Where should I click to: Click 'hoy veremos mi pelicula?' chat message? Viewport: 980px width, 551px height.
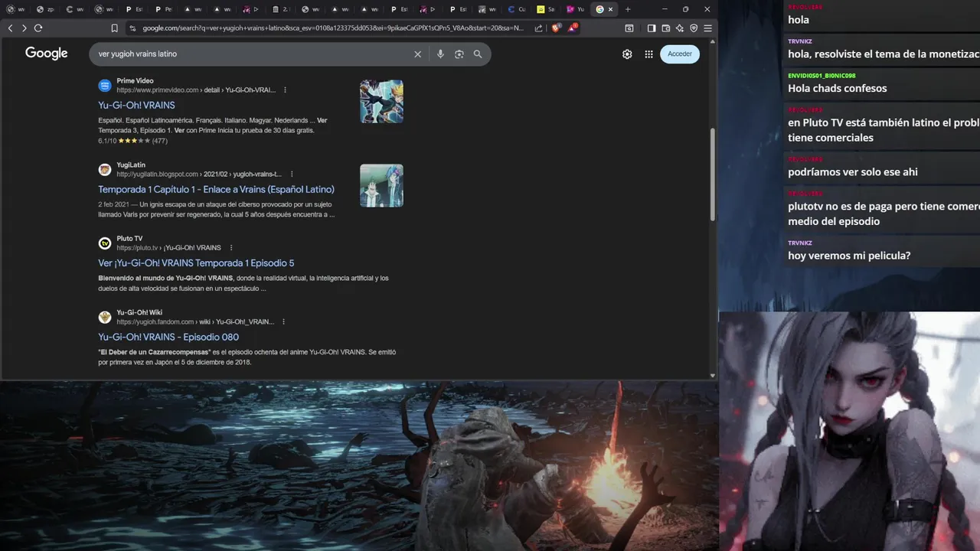pyautogui.click(x=849, y=256)
